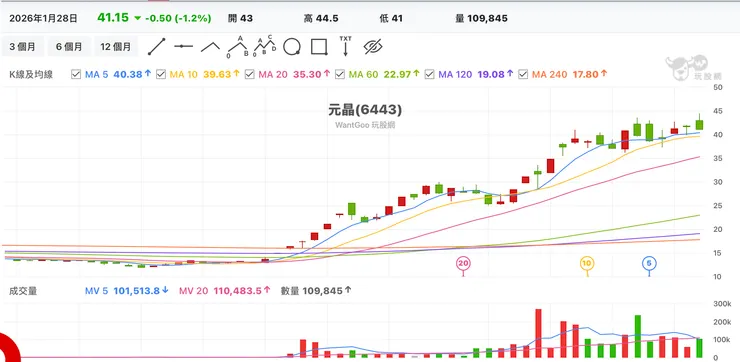
Task: Click the change value -0.50 (-1.2%)
Action: [x=178, y=18]
